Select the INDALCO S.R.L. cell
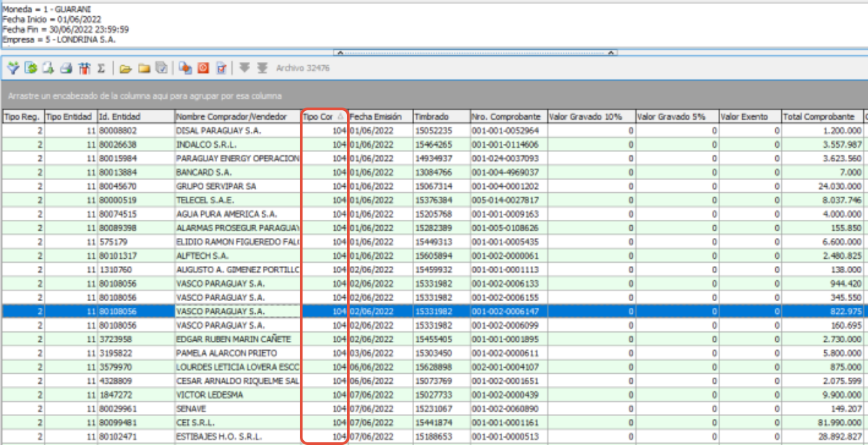This screenshot has height=445, width=868. pos(237,145)
